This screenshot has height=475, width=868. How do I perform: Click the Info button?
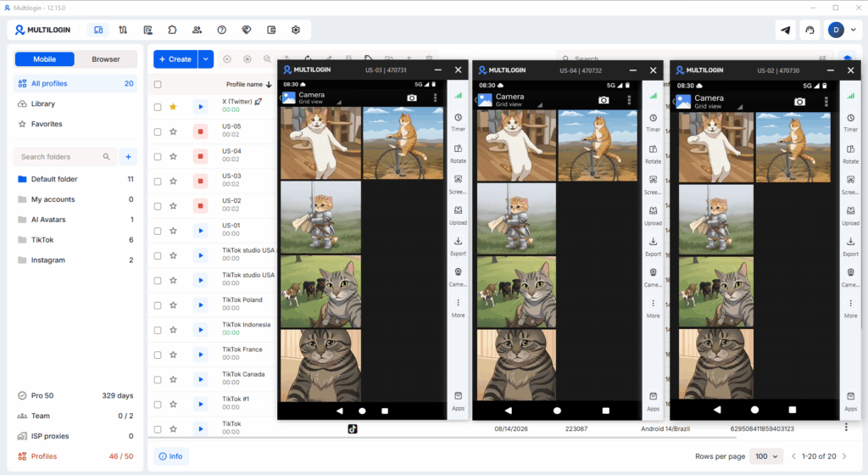tap(171, 456)
